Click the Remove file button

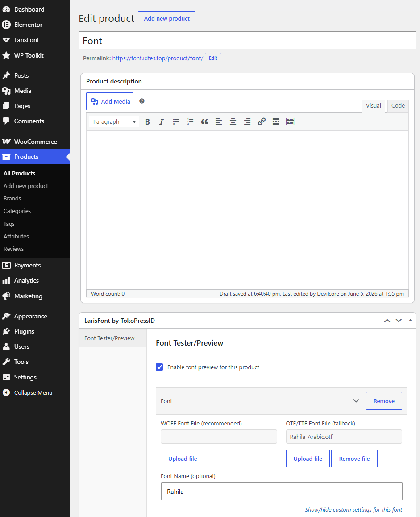(x=354, y=459)
